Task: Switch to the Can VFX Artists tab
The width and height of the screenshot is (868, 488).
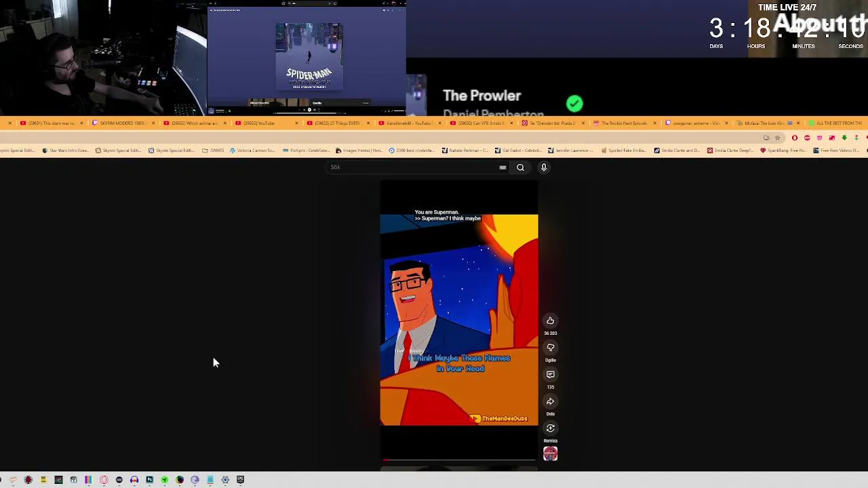Action: click(480, 123)
